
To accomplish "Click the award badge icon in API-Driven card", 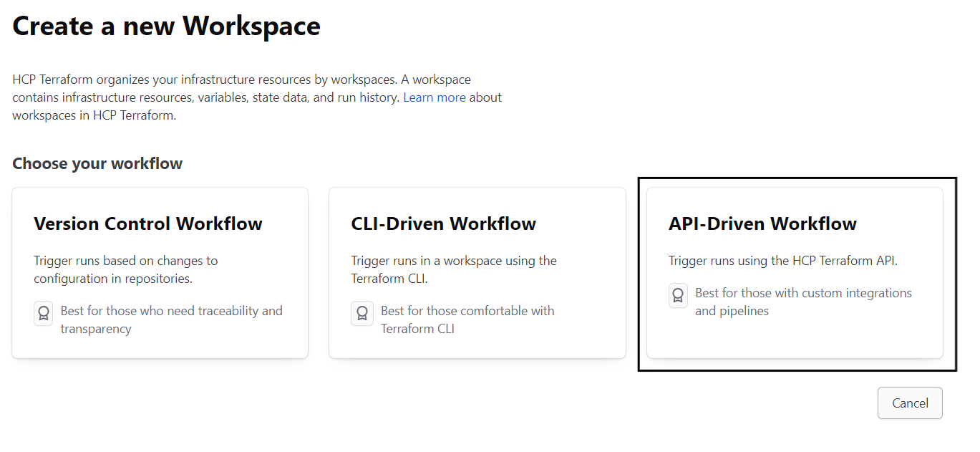I will tap(678, 296).
